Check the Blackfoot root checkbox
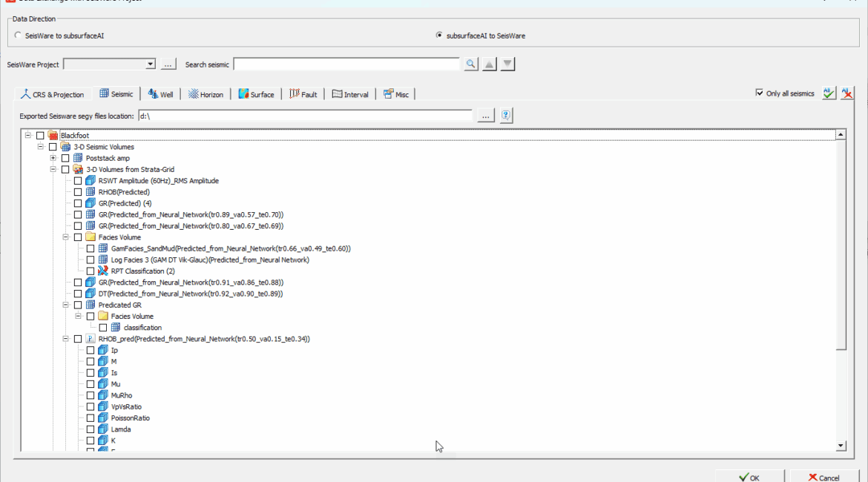 40,136
